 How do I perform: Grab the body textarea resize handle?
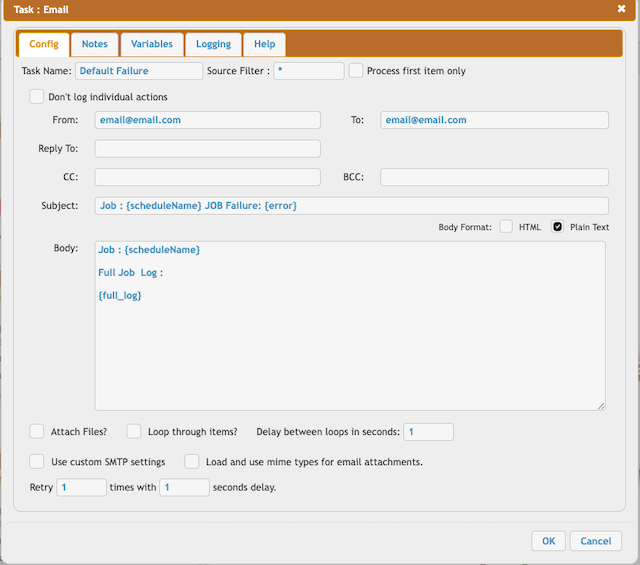coord(601,406)
